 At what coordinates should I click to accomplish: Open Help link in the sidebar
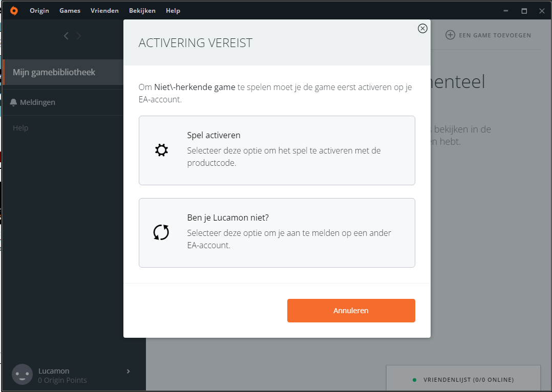[x=20, y=128]
